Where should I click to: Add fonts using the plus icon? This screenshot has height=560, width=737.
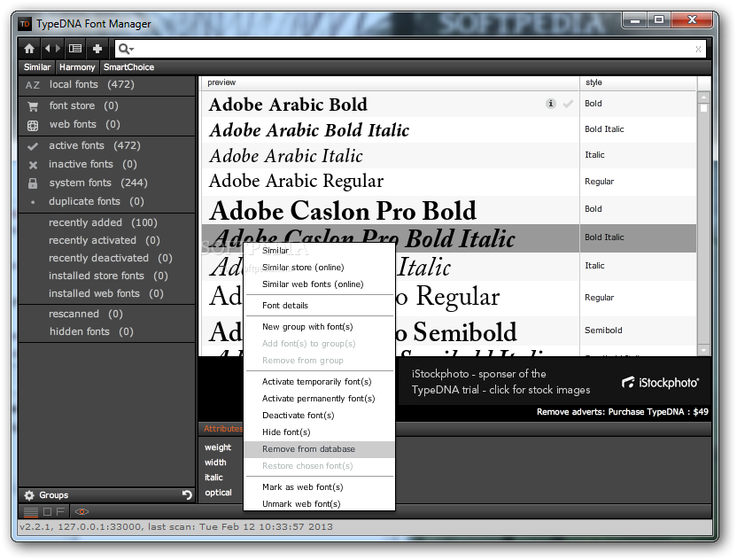pos(97,49)
